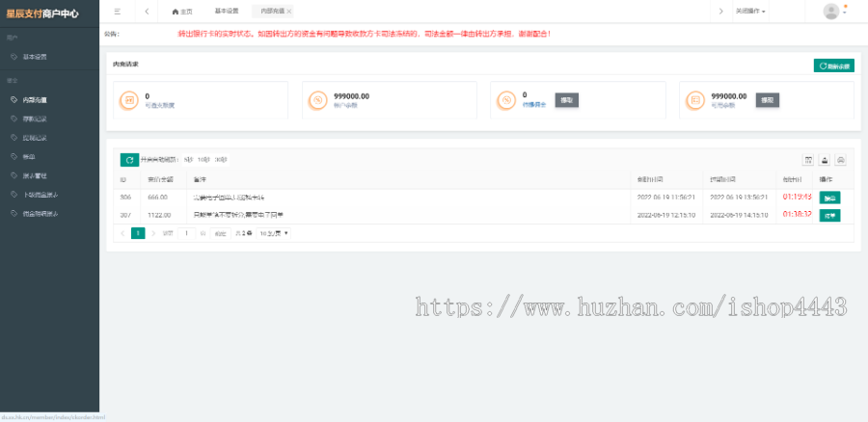Image resolution: width=868 pixels, height=422 pixels.
Task: Click the 备注 column header
Action: [x=200, y=180]
